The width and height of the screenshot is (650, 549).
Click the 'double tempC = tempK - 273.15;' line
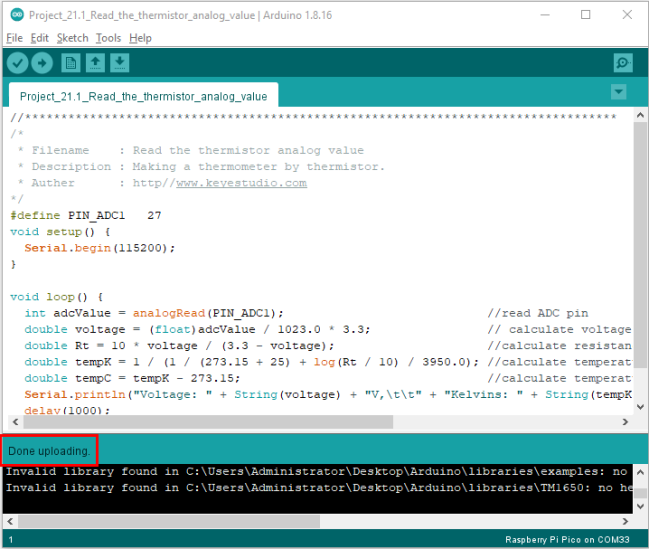point(132,378)
